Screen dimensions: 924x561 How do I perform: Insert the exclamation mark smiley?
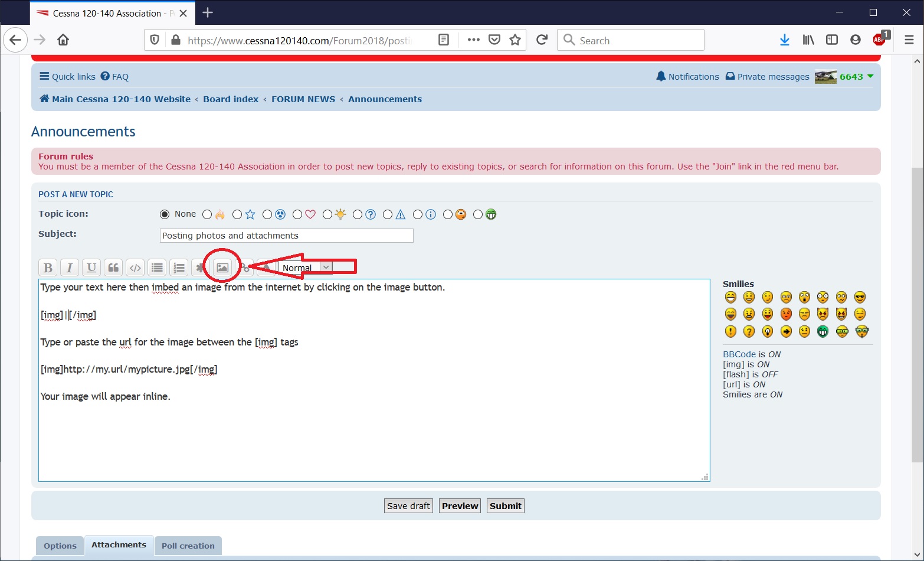click(x=730, y=331)
